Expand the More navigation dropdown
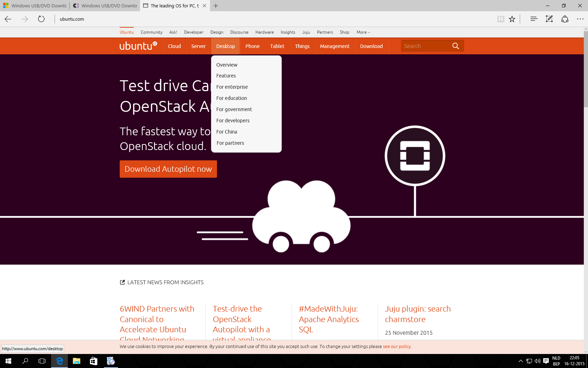This screenshot has height=368, width=588. click(363, 32)
